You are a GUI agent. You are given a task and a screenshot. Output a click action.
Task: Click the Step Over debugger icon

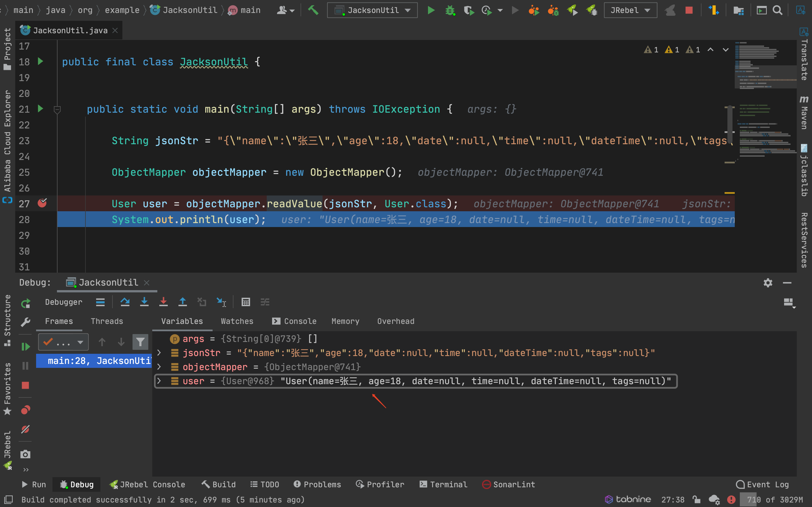coord(125,302)
